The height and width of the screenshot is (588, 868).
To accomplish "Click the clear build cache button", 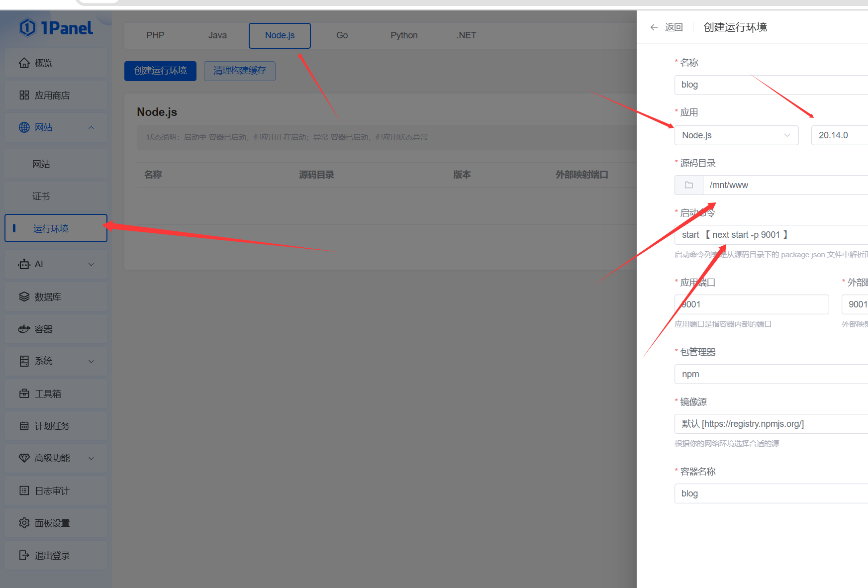I will pyautogui.click(x=239, y=71).
